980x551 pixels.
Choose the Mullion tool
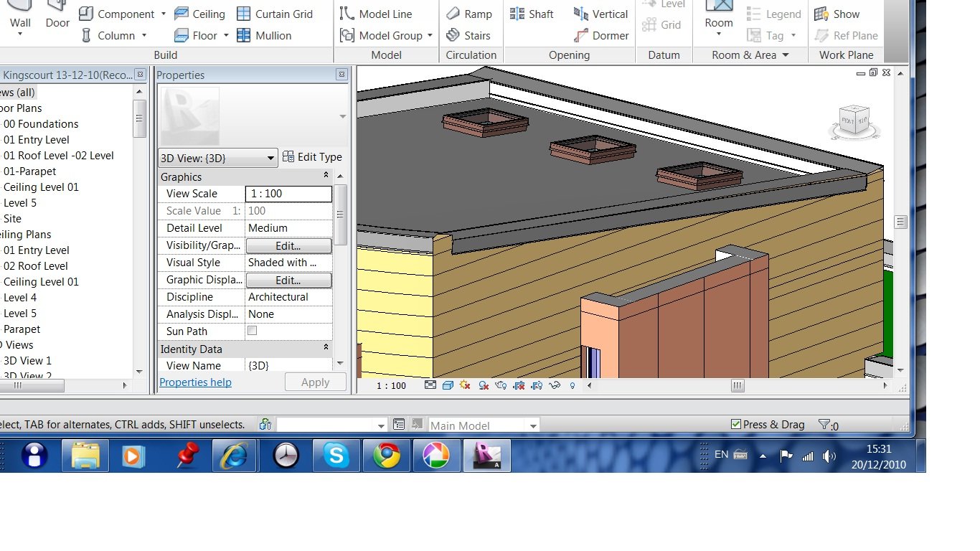coord(263,35)
